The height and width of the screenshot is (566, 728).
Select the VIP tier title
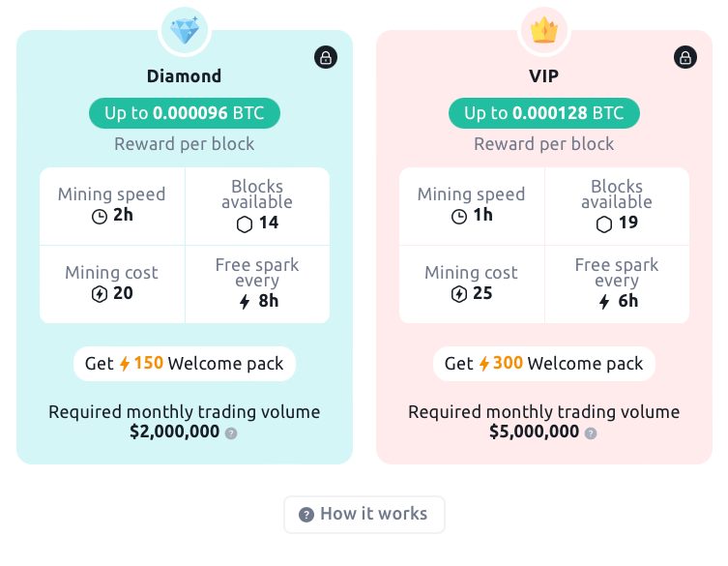coord(544,75)
